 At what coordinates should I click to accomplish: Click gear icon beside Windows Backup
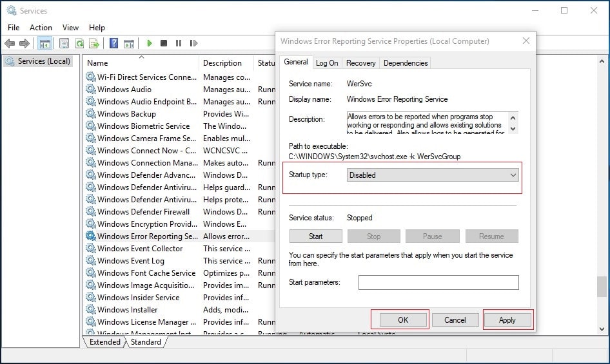[91, 113]
